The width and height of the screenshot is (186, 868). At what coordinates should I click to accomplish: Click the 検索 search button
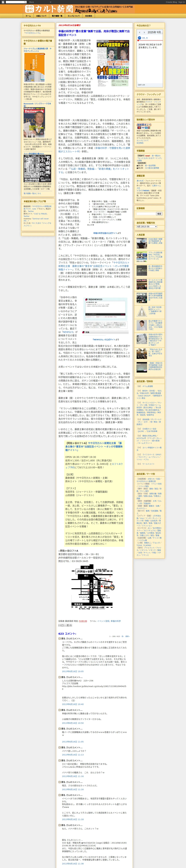159,214
